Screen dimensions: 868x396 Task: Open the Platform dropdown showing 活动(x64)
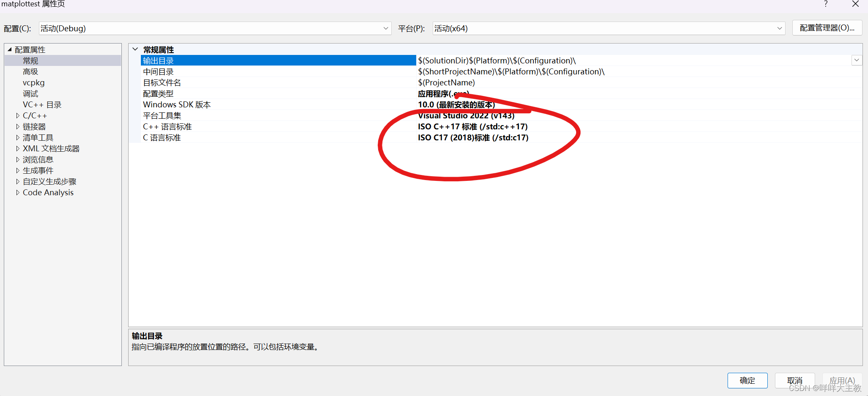coord(609,28)
